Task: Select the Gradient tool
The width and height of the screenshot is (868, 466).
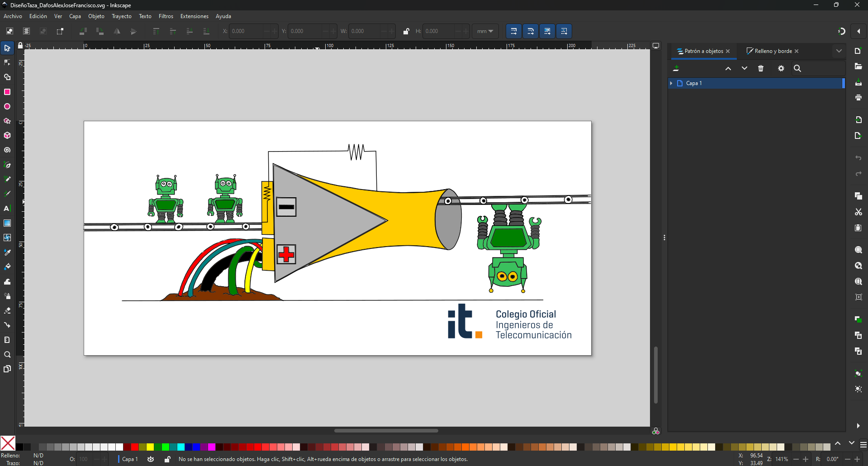Action: click(x=7, y=223)
